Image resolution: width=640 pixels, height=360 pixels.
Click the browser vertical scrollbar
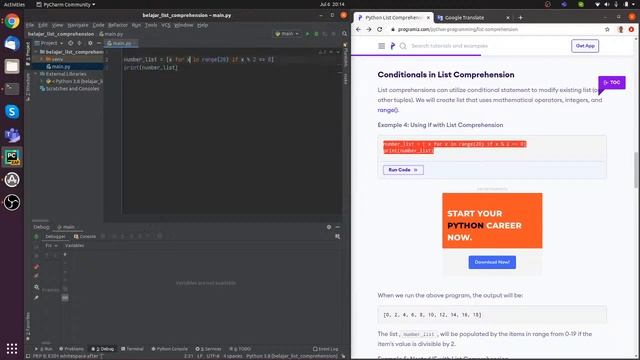(636, 169)
